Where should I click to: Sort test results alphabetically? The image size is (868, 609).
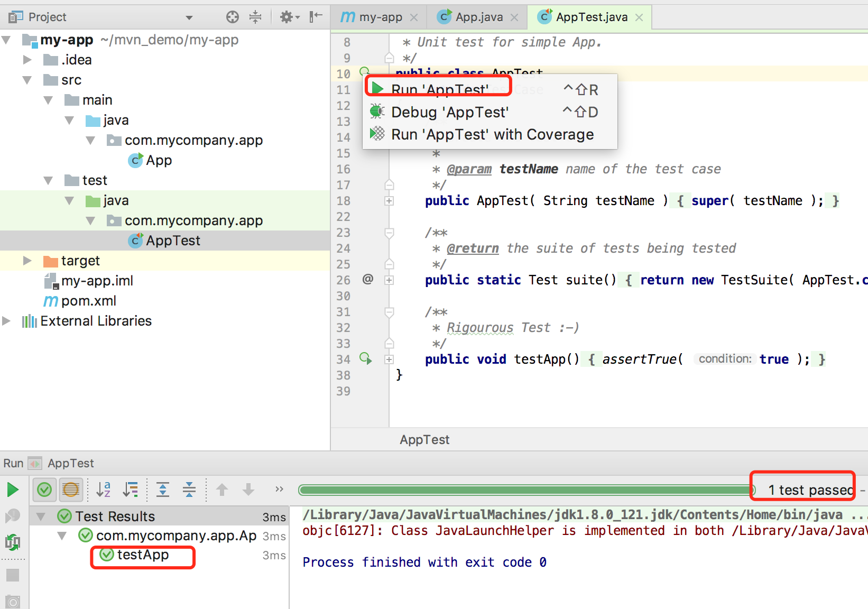tap(104, 490)
